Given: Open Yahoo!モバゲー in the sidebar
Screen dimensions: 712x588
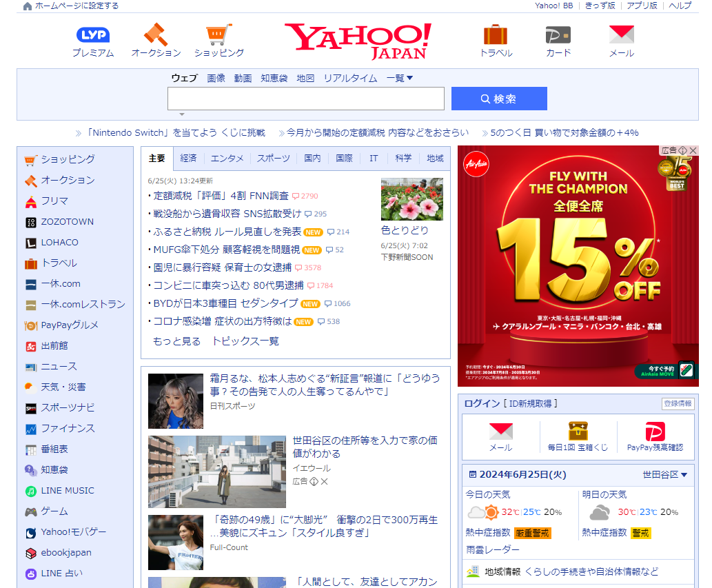Looking at the screenshot, I should click(73, 532).
